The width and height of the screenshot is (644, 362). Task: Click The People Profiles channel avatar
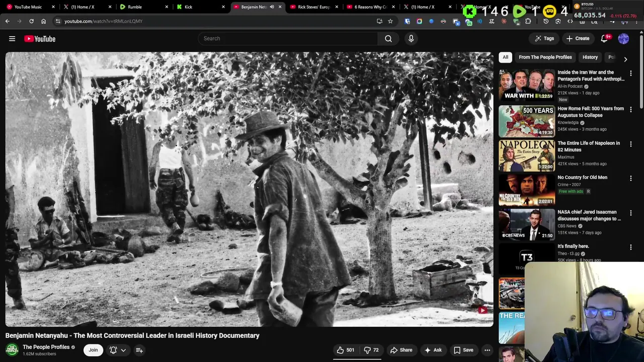12,349
